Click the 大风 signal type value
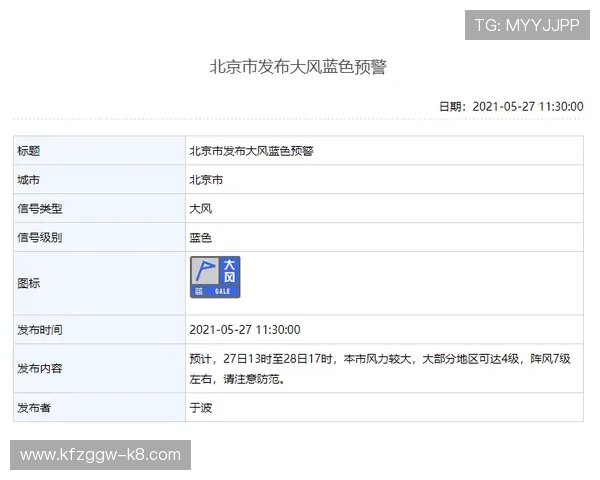The width and height of the screenshot is (600, 480). 201,209
